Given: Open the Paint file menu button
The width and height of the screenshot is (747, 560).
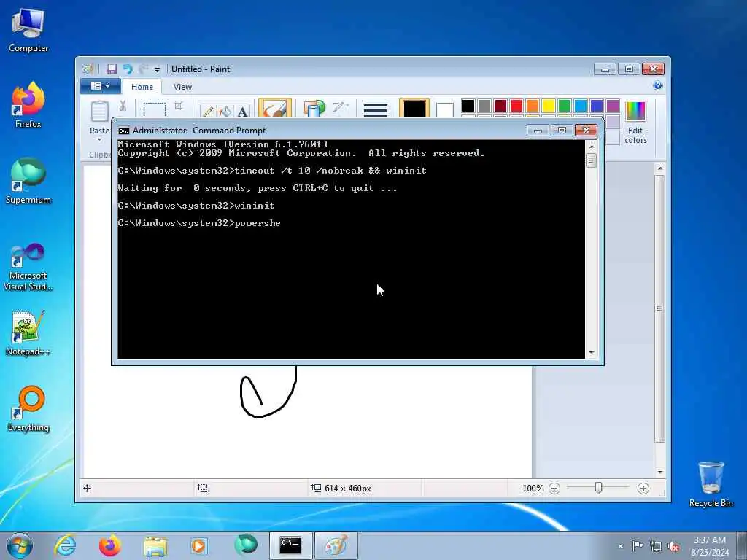Looking at the screenshot, I should pos(99,86).
